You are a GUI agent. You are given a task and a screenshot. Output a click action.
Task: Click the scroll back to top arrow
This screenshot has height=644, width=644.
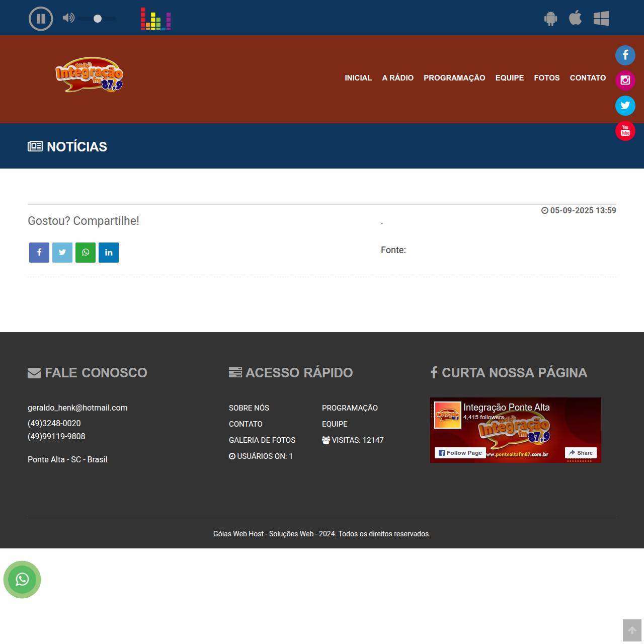(x=632, y=630)
